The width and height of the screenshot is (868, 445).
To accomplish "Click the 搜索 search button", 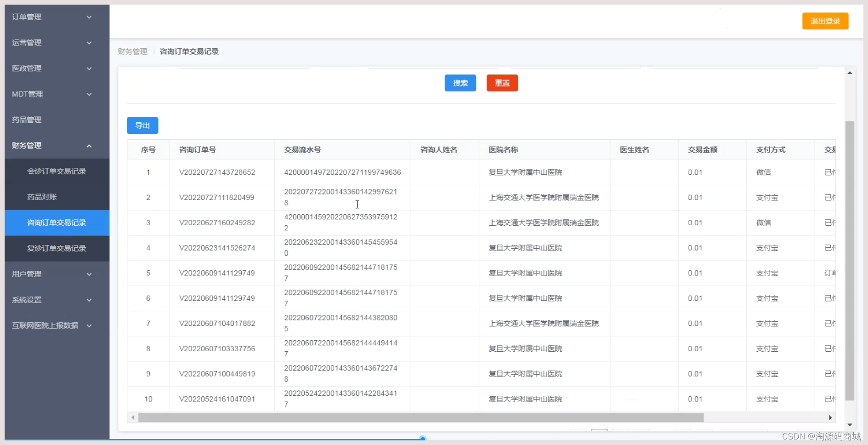I will coord(460,83).
